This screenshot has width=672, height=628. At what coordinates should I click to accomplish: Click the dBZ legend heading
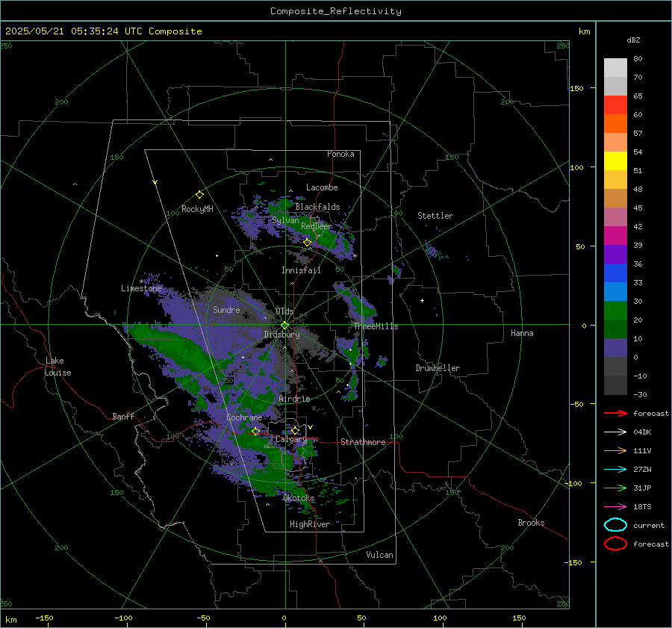pyautogui.click(x=633, y=40)
